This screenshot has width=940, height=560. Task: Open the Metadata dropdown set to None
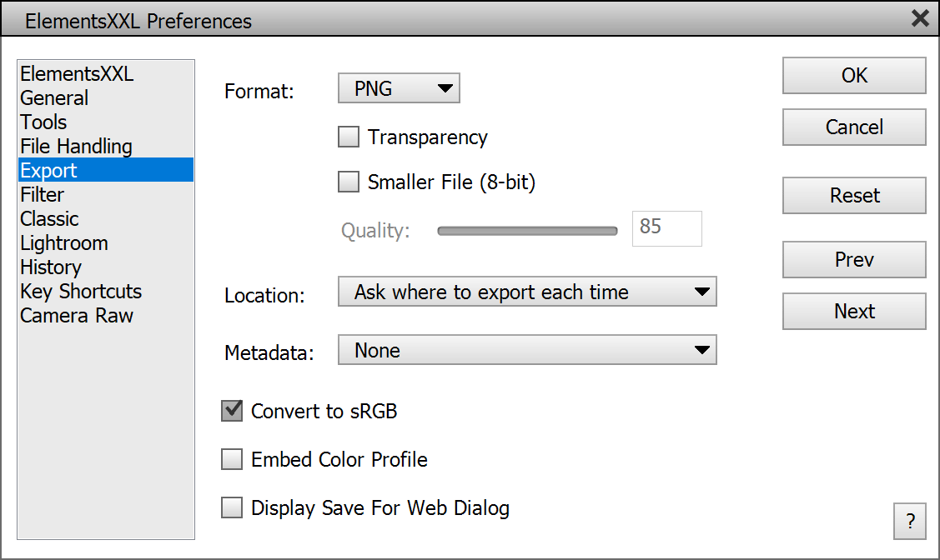tap(527, 351)
